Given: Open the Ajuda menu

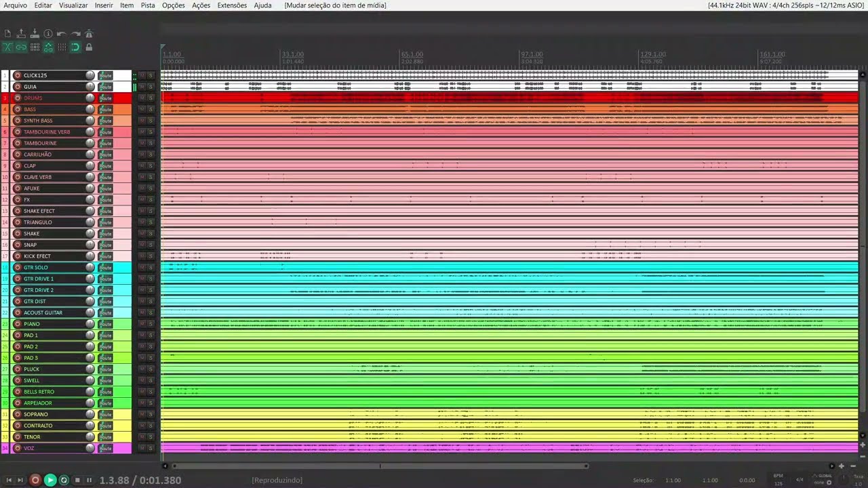Looking at the screenshot, I should coord(262,5).
